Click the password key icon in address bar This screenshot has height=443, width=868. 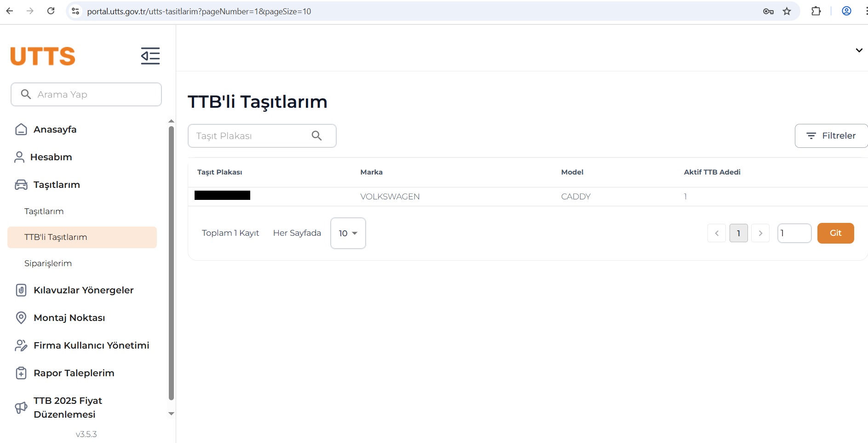coord(768,12)
